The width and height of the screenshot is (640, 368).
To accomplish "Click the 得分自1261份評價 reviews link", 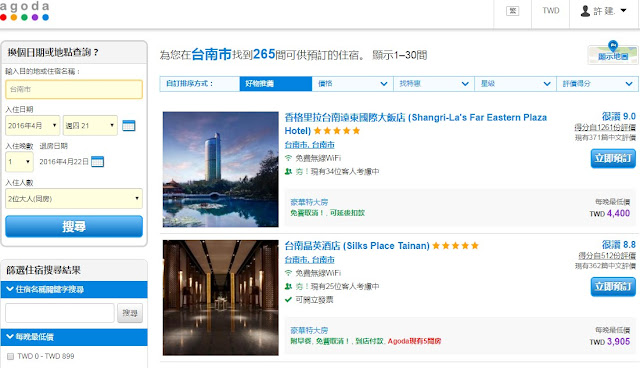I will coord(605,127).
